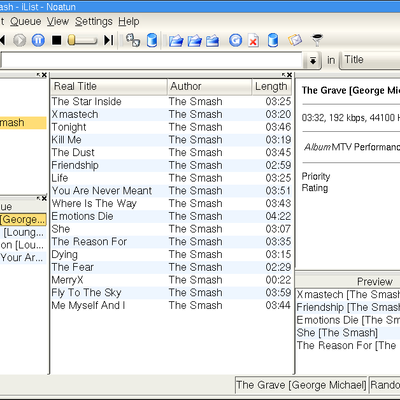Skip to the next track
This screenshot has height=400, width=400.
coord(109,40)
